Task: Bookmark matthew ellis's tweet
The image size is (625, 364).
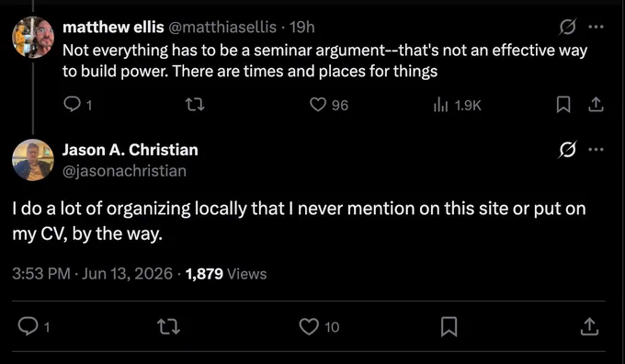Action: click(x=563, y=105)
